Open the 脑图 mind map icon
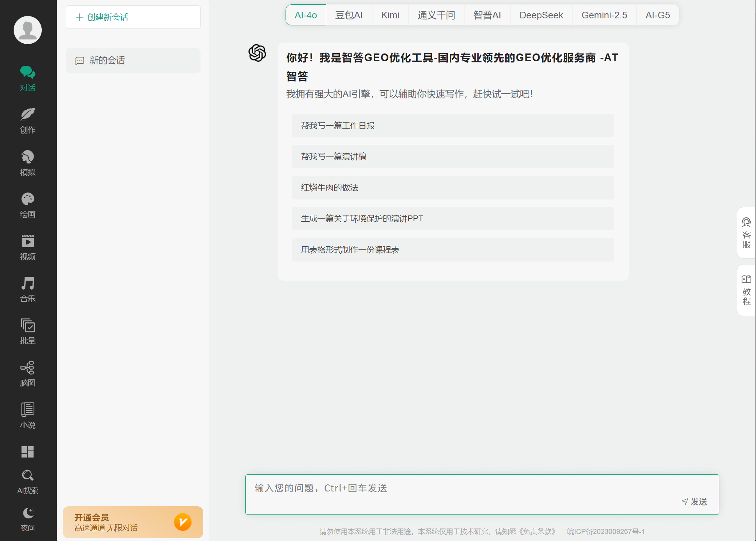 (28, 368)
